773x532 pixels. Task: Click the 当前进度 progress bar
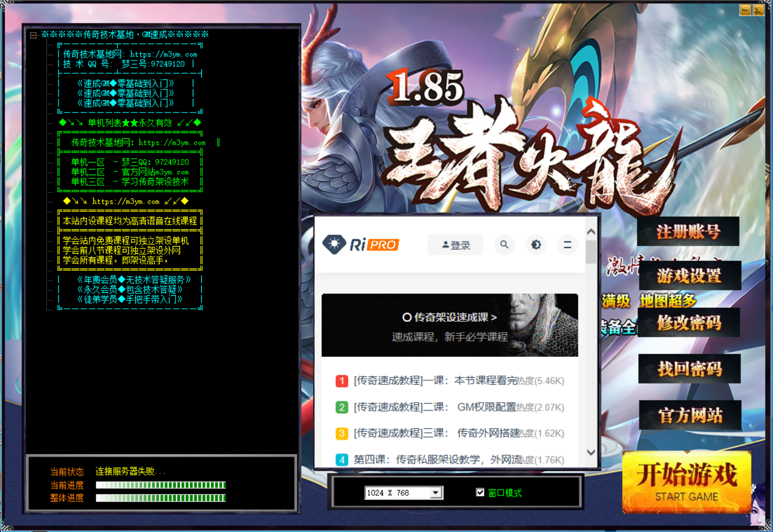(x=161, y=485)
